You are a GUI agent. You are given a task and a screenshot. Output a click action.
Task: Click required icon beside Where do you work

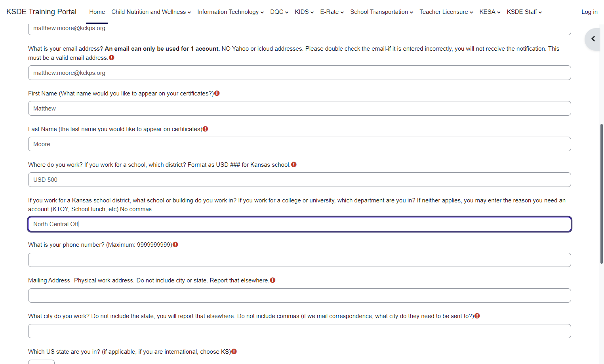pos(294,165)
